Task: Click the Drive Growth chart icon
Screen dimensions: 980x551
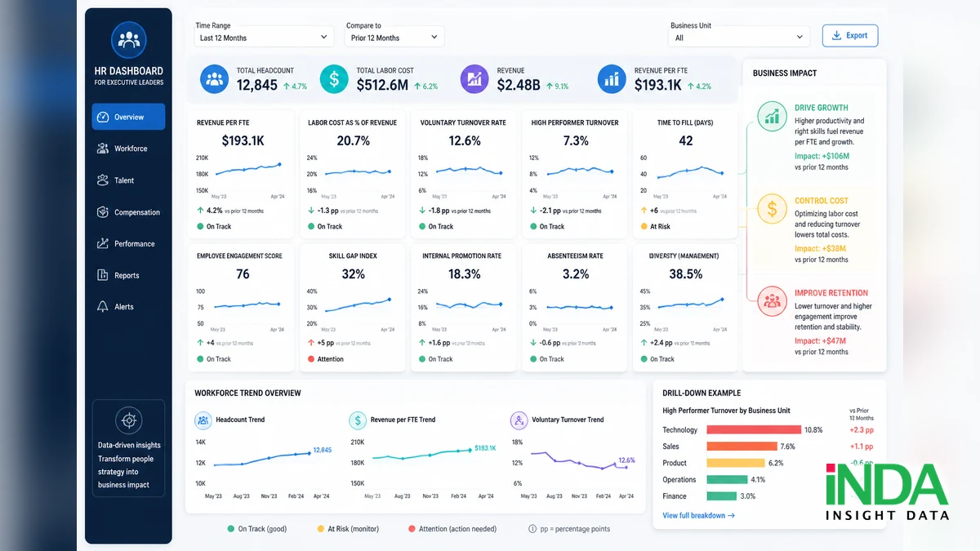Action: (x=772, y=117)
